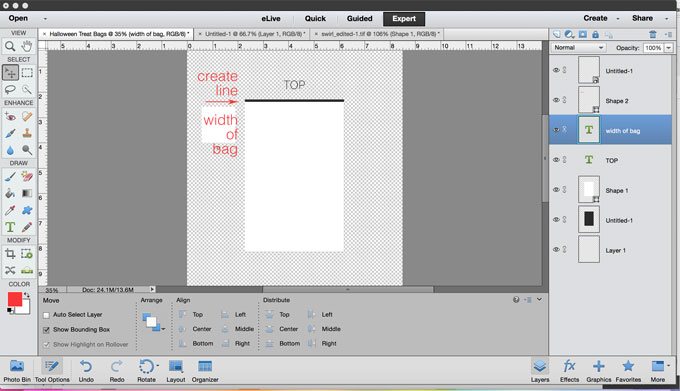Hide the Layer 1 layer
This screenshot has width=680, height=391.
pos(556,250)
